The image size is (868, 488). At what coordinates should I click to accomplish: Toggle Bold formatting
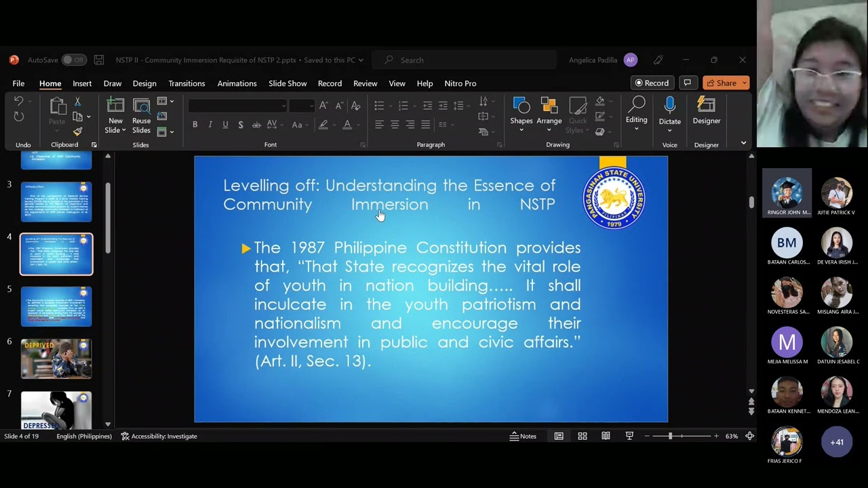[x=195, y=125]
